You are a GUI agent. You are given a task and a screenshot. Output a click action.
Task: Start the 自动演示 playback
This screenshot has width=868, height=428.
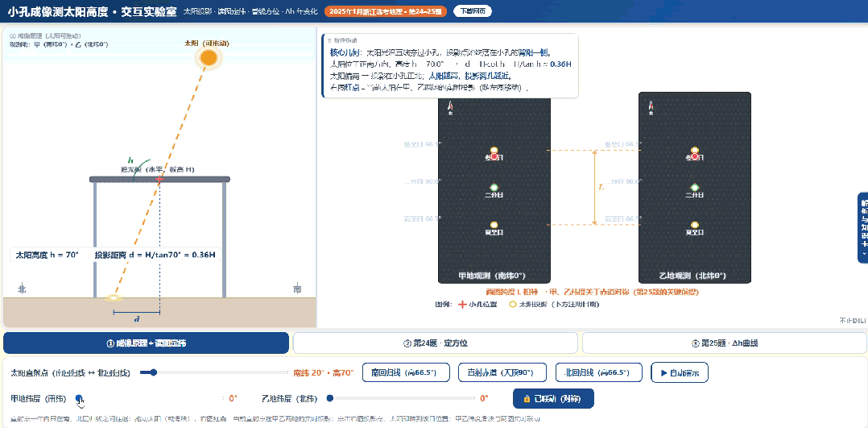click(680, 372)
